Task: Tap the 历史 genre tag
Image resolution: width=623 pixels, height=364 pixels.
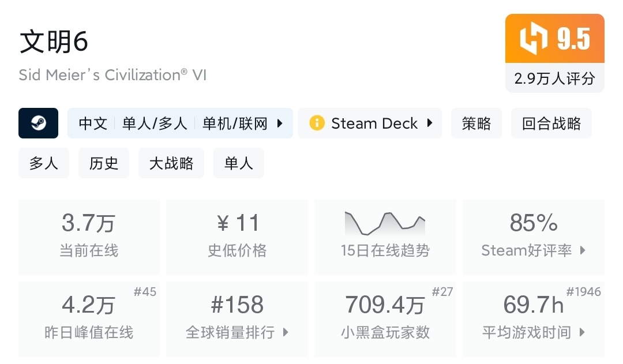Action: click(104, 163)
